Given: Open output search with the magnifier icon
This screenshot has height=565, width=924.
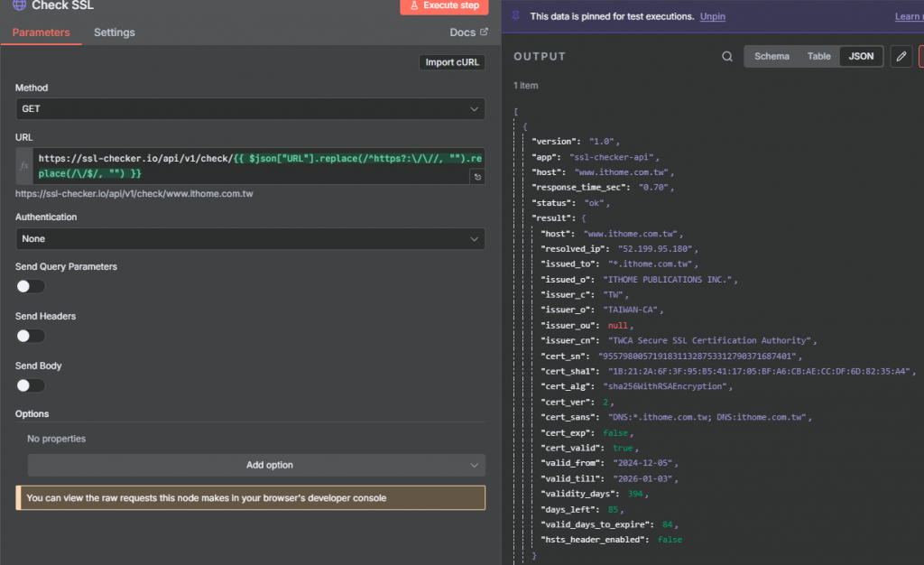Looking at the screenshot, I should (727, 57).
